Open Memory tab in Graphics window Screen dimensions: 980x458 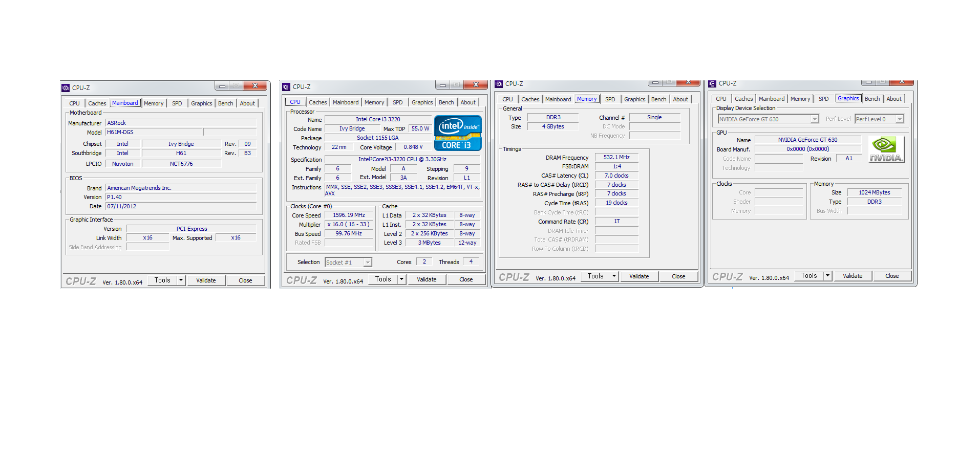tap(800, 99)
